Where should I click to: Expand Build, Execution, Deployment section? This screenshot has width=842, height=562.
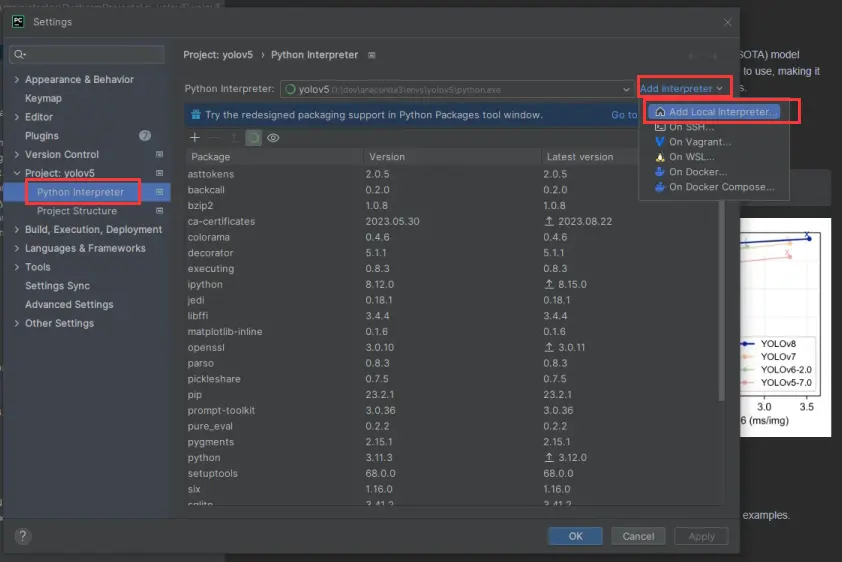tap(17, 229)
